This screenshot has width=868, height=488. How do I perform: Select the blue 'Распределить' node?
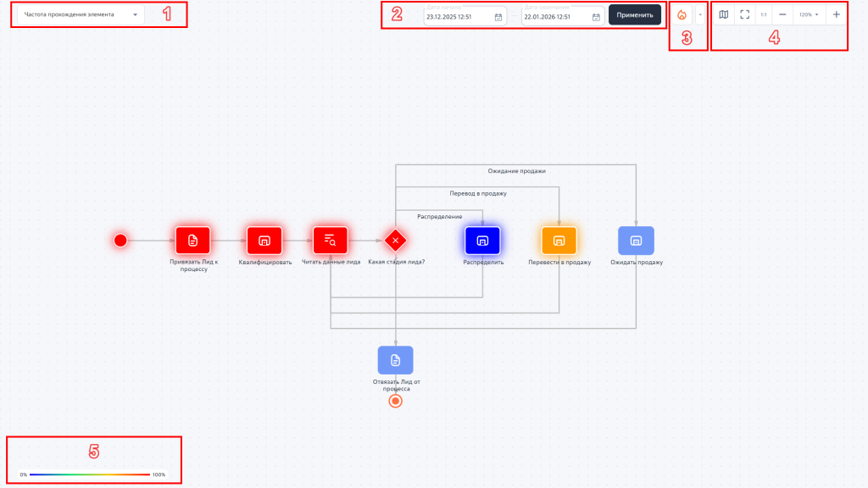point(482,241)
